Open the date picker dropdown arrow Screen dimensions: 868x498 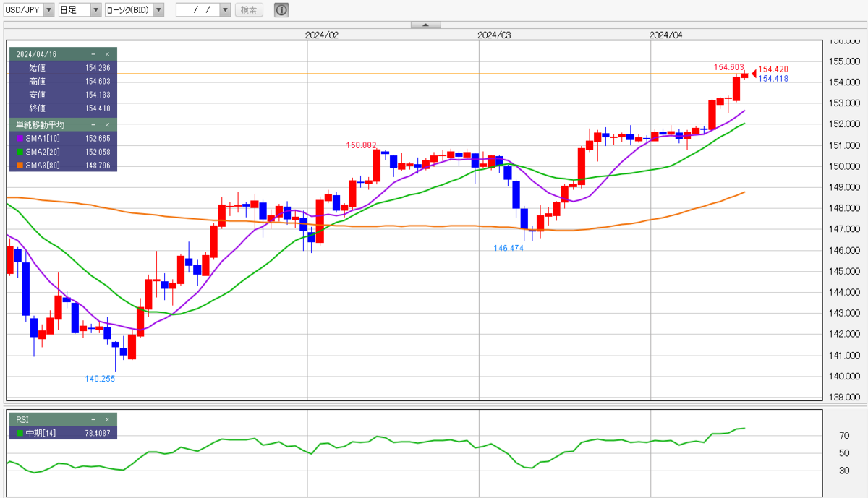(225, 10)
